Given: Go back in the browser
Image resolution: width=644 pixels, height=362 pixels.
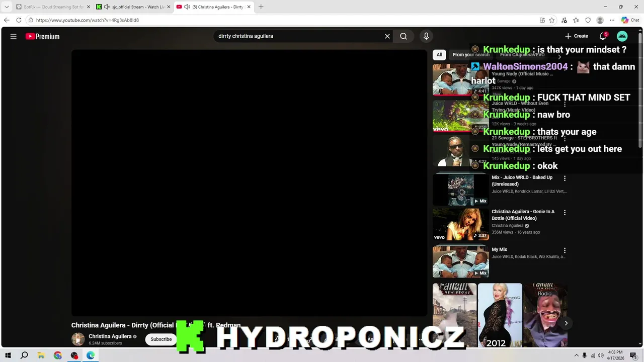Looking at the screenshot, I should [6, 20].
